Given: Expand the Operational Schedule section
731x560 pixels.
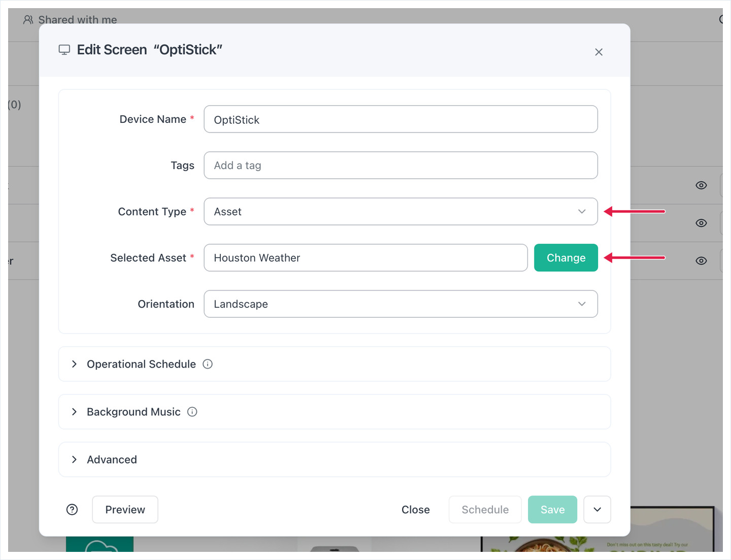Looking at the screenshot, I should point(335,364).
